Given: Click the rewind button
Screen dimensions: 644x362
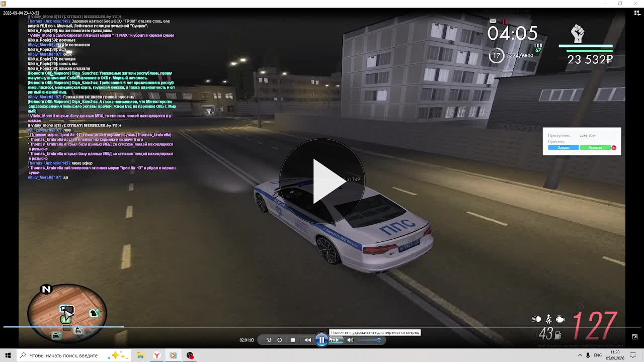Looking at the screenshot, I should (307, 340).
